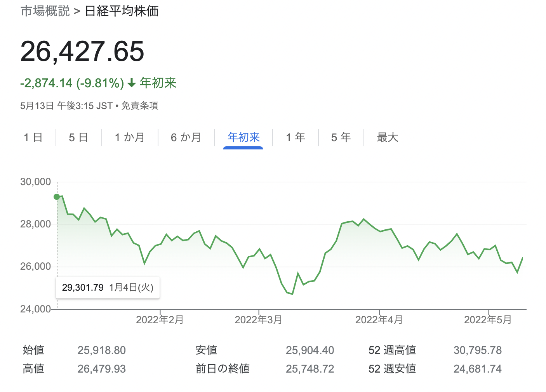Screen dimensions: 546x392
Task: Switch to the 1 か月 tab
Action: (x=130, y=137)
